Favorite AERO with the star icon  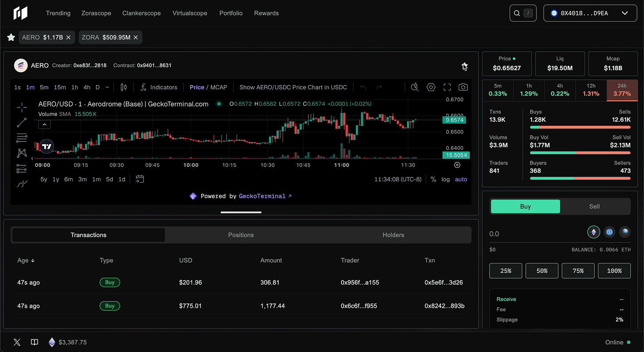coord(464,66)
